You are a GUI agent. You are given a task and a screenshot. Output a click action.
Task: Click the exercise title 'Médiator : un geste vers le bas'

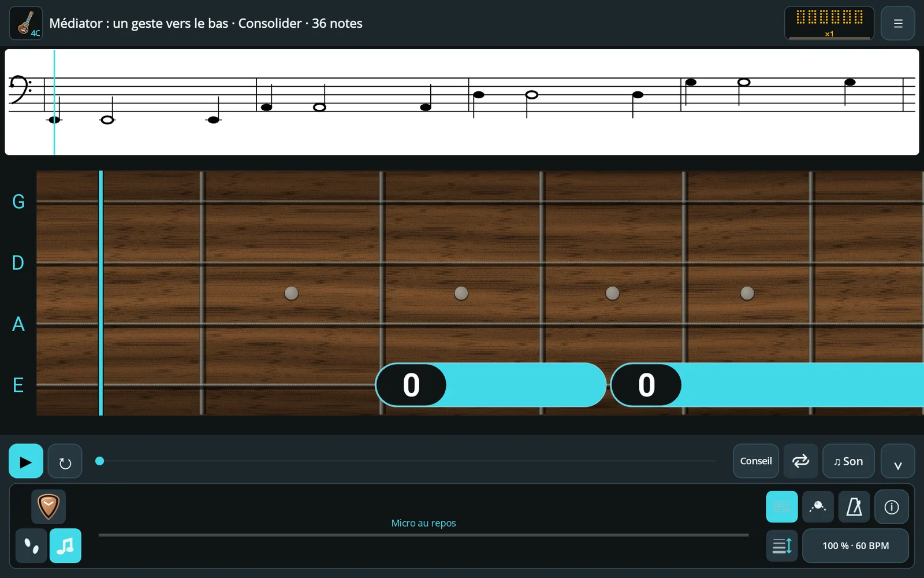(139, 23)
